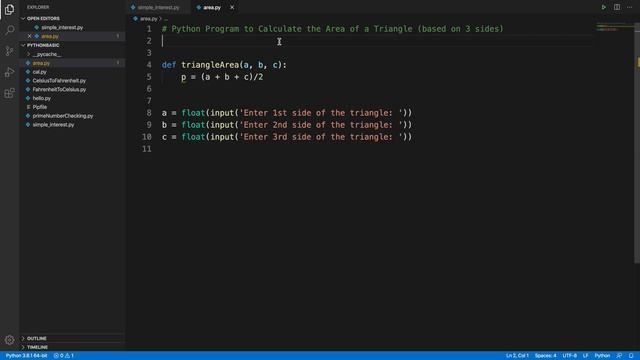
Task: Open errors and warnings status indicator
Action: (64, 356)
